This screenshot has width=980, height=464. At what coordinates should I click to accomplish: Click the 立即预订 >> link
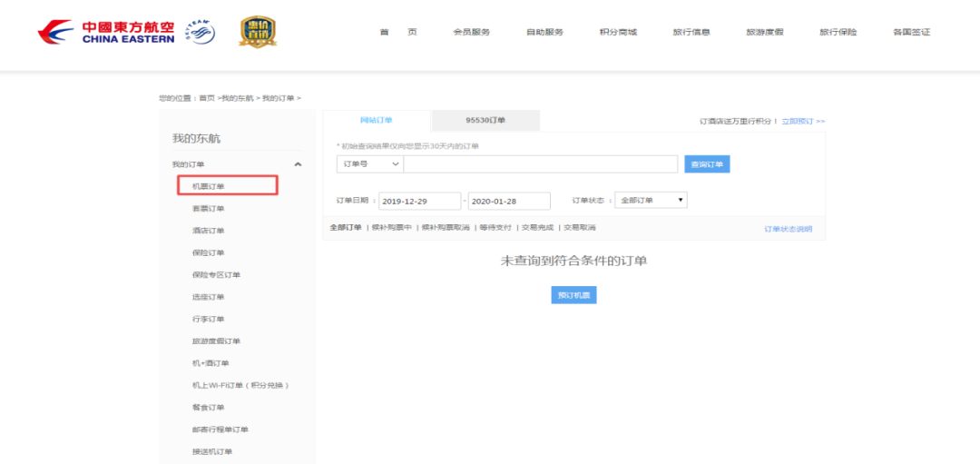click(803, 121)
